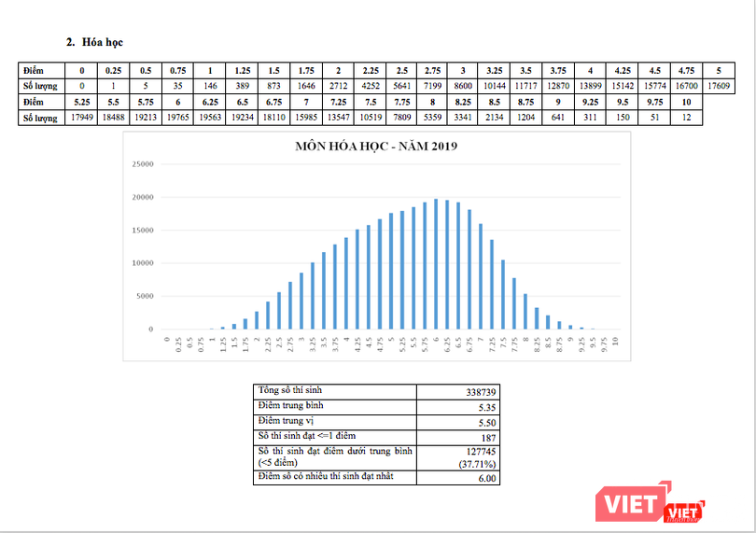Click the count cell showing 12 candidates

click(686, 117)
